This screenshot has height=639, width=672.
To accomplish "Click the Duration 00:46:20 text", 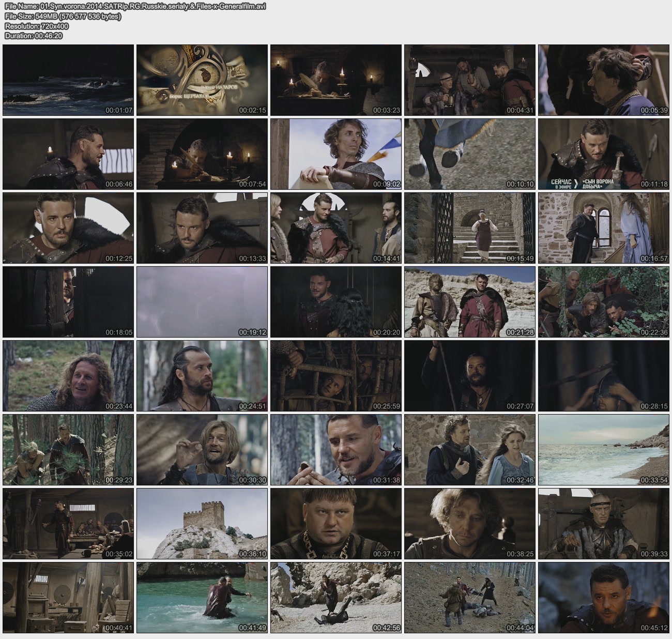I will [34, 36].
